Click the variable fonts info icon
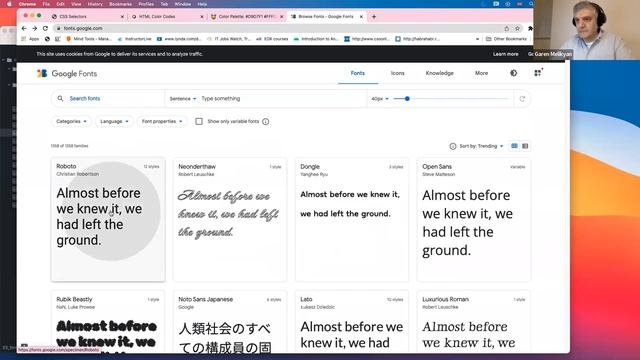The width and height of the screenshot is (640, 360). [266, 122]
